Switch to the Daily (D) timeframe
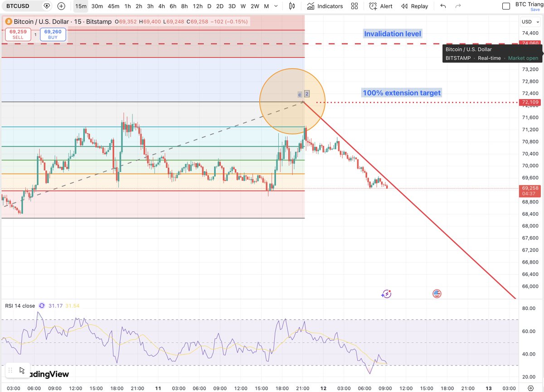This screenshot has width=544, height=392. tap(209, 6)
